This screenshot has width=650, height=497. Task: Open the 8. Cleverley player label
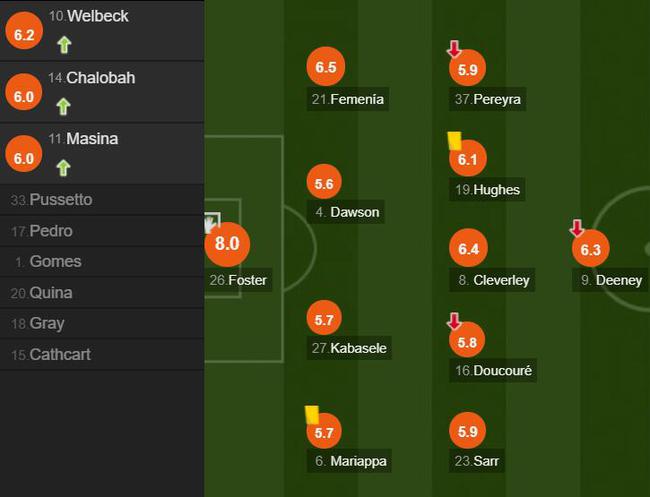point(492,280)
